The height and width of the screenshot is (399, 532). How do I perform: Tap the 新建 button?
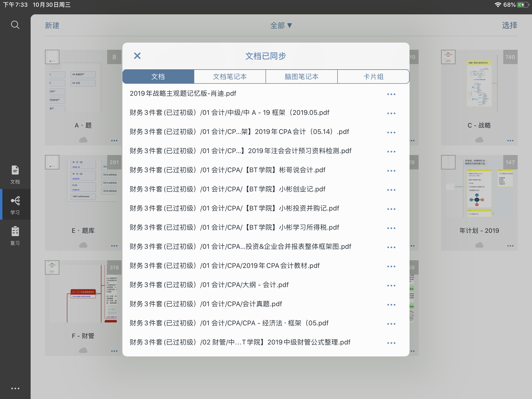click(52, 25)
